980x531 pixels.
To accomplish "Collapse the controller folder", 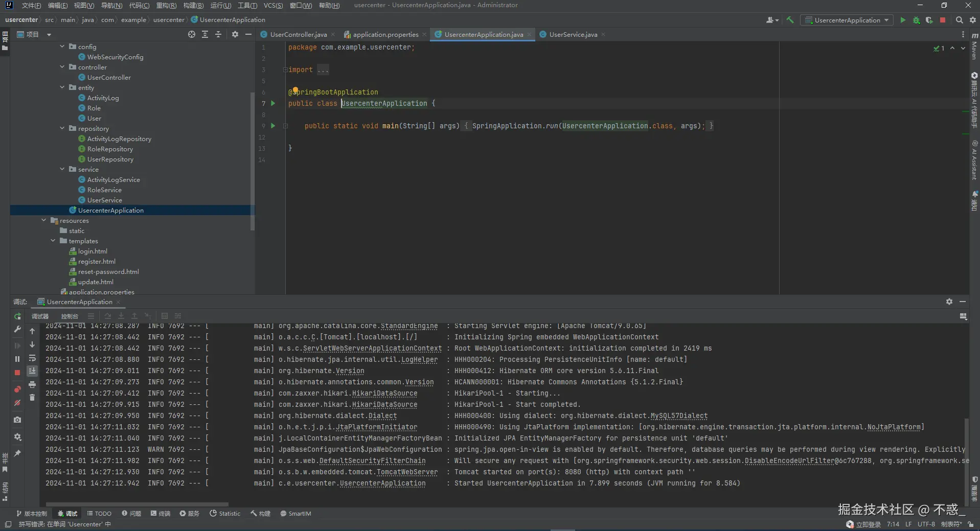I will point(62,67).
